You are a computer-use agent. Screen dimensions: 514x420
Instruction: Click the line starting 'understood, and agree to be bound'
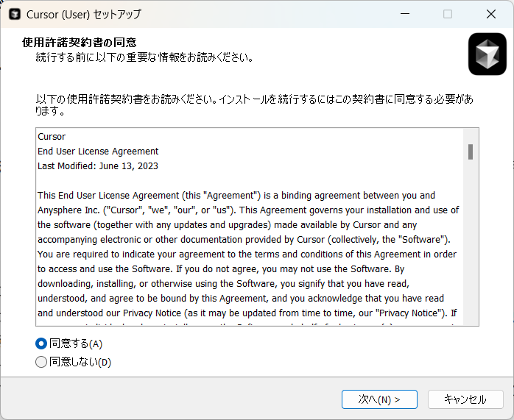241,299
